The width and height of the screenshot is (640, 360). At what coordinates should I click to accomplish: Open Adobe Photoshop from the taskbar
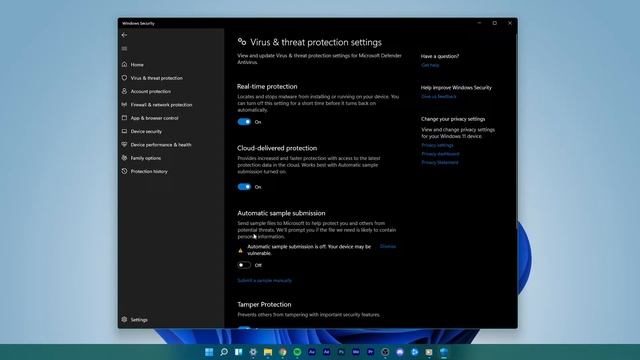(x=341, y=352)
